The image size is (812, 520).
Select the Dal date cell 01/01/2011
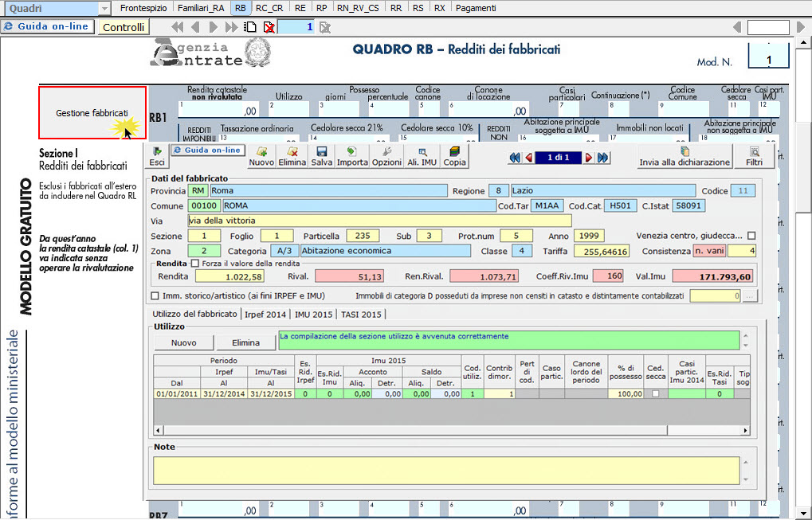click(177, 393)
